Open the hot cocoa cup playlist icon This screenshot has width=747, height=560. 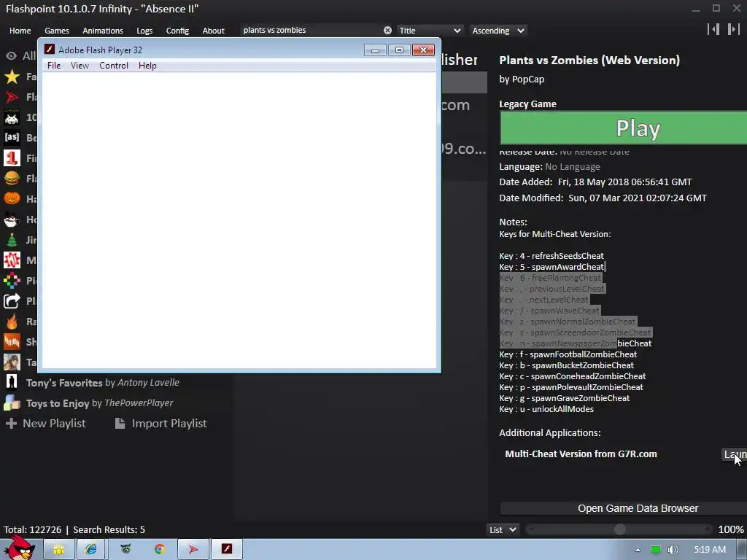(x=12, y=219)
